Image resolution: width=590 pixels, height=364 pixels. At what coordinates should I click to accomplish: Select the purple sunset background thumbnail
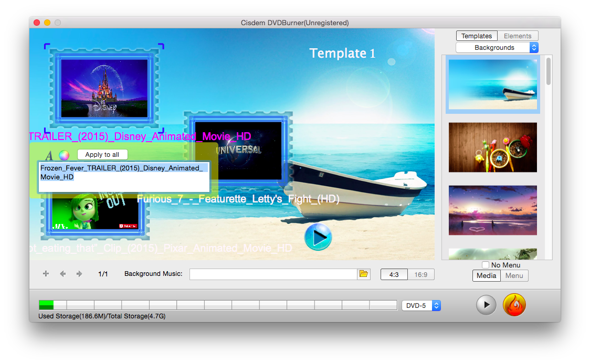(x=493, y=210)
